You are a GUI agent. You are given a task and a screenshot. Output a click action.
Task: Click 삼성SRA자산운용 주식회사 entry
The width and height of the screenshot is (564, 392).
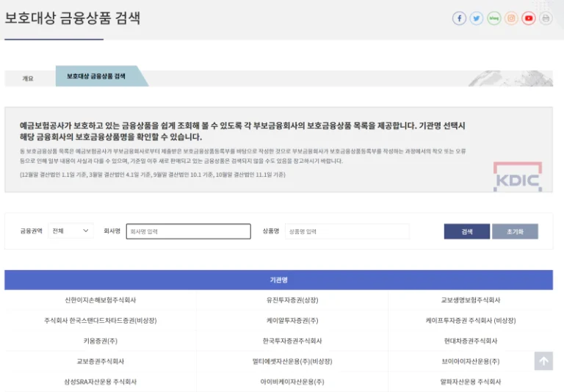coord(101,382)
